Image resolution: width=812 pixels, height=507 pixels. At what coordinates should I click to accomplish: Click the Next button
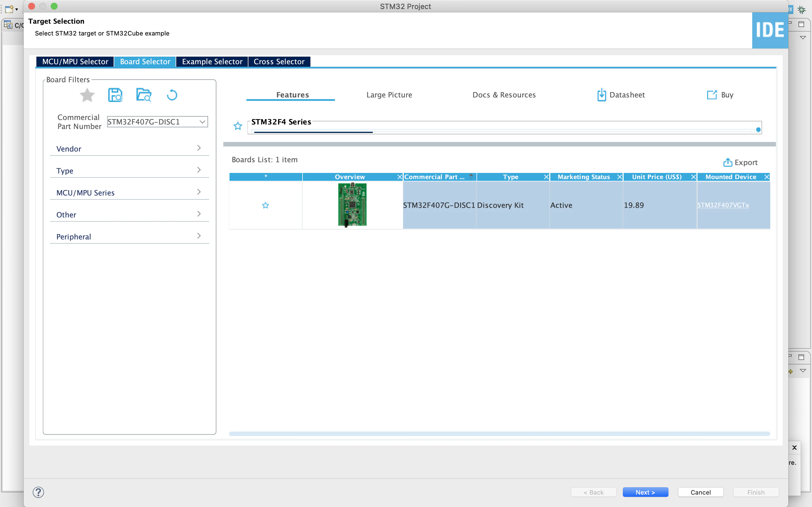pyautogui.click(x=645, y=492)
